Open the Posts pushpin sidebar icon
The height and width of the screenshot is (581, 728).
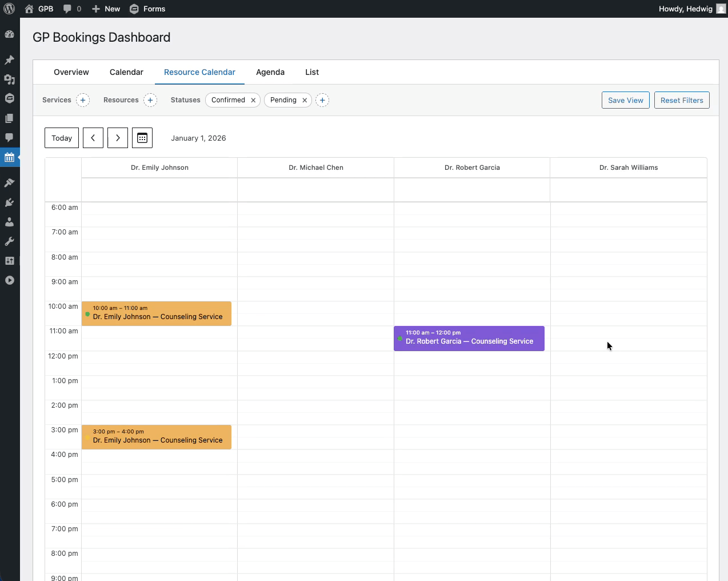[x=9, y=60]
